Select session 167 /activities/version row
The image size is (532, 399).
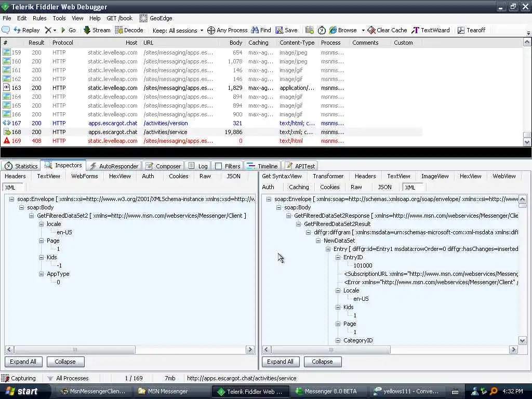click(x=212, y=123)
